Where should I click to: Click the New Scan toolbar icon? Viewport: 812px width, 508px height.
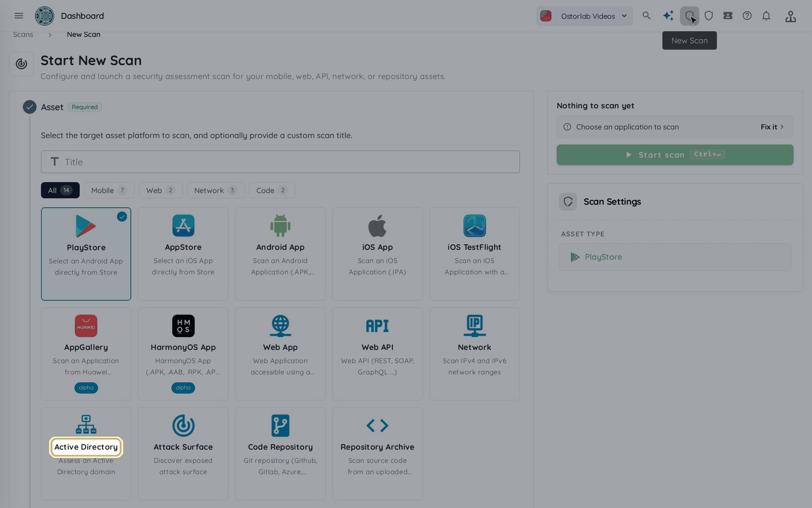coord(689,16)
